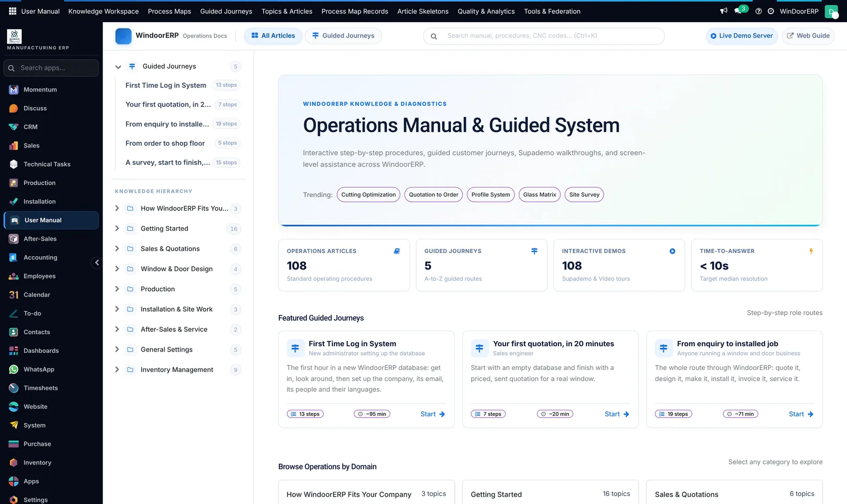The image size is (847, 504).
Task: Switch to All Articles tab
Action: click(273, 36)
